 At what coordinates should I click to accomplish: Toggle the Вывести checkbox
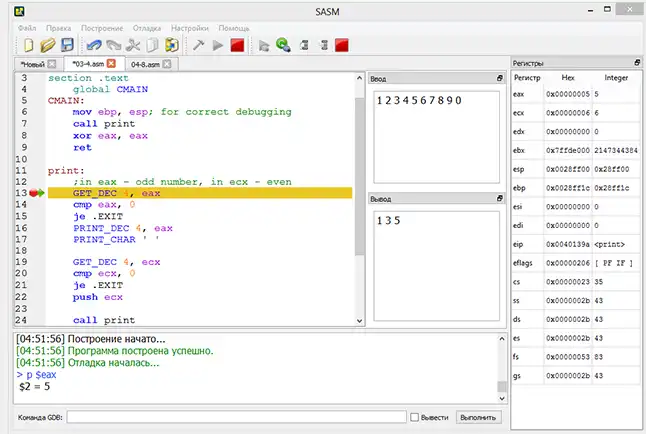[415, 416]
